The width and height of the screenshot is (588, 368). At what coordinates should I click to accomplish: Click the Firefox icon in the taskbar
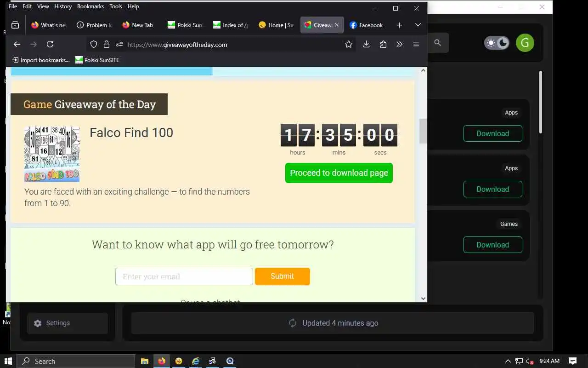point(162,361)
